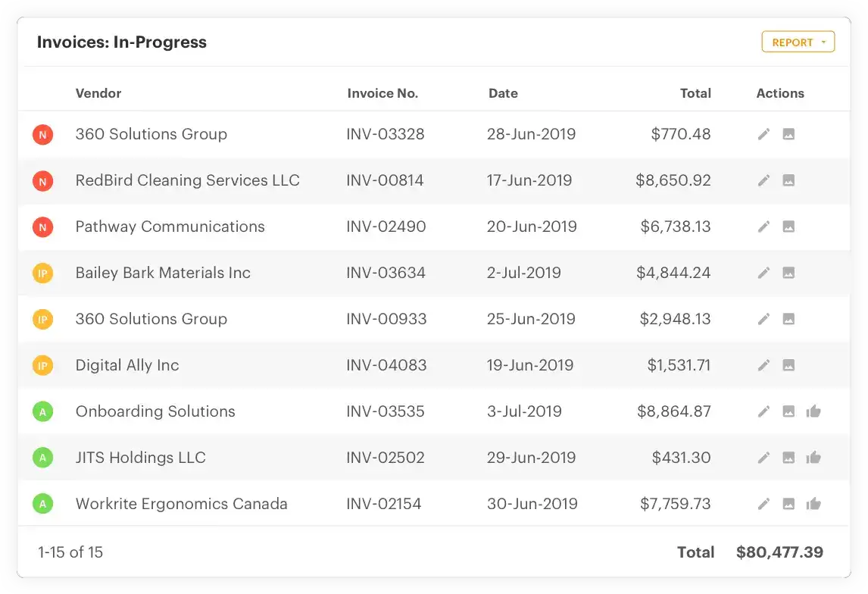This screenshot has height=594, width=868.
Task: Select the IP status circle for INV-04083
Action: (x=43, y=365)
